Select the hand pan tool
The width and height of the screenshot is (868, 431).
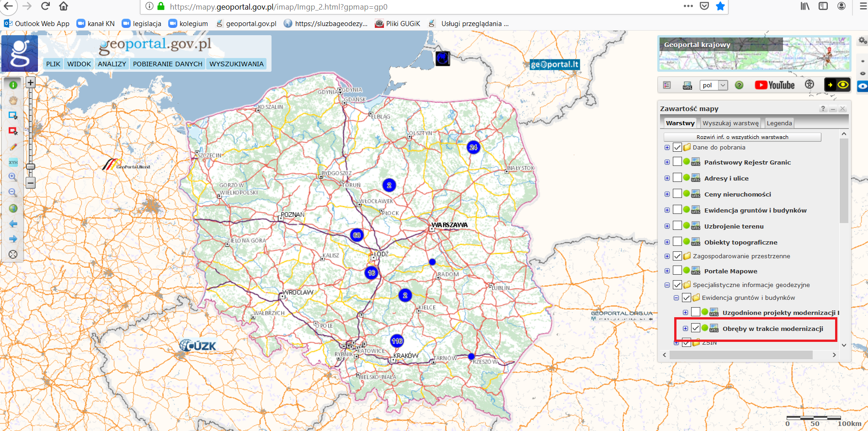coord(13,100)
